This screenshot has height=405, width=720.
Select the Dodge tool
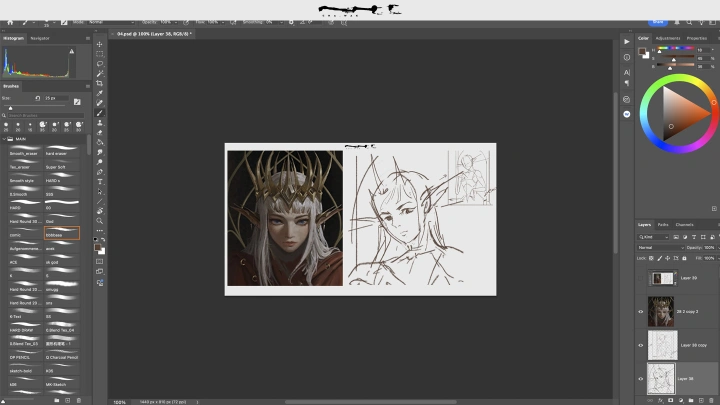click(x=100, y=162)
